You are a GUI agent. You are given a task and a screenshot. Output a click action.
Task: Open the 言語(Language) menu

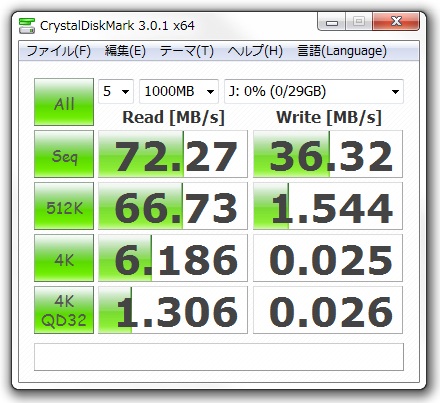[342, 51]
